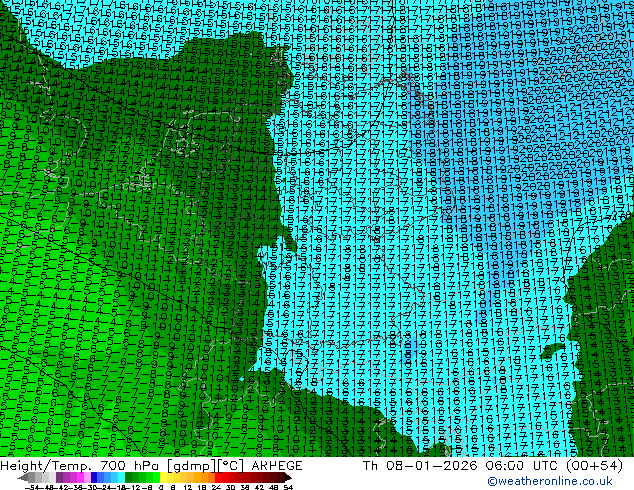Image resolution: width=634 pixels, height=490 pixels.
Task: Click the 700 hPa level label
Action: click(x=129, y=466)
